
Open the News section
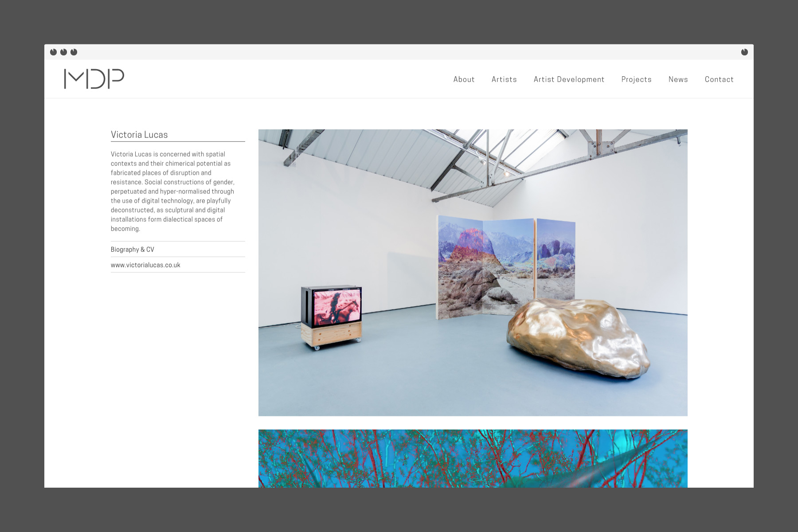coord(678,79)
